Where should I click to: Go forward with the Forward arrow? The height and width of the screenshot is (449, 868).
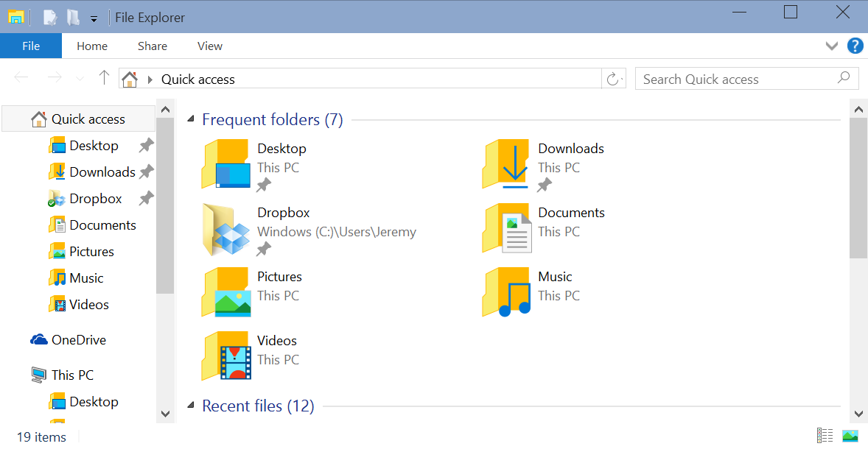pos(55,77)
